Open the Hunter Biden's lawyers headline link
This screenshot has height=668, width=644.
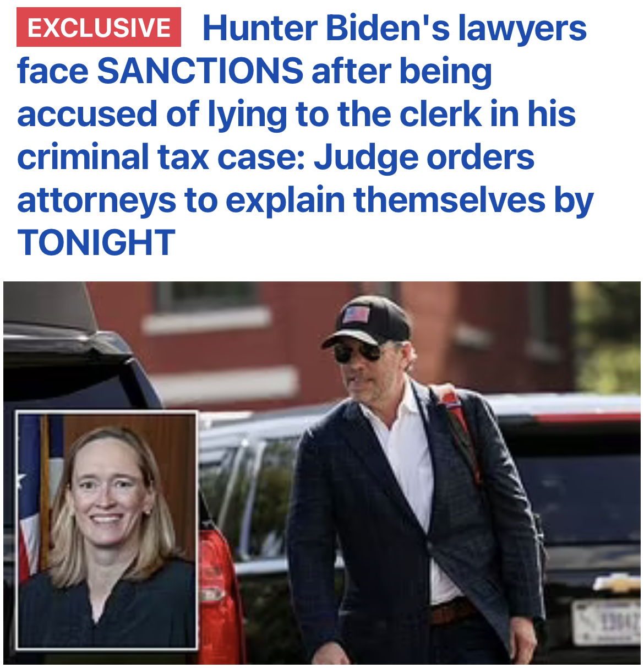306,135
